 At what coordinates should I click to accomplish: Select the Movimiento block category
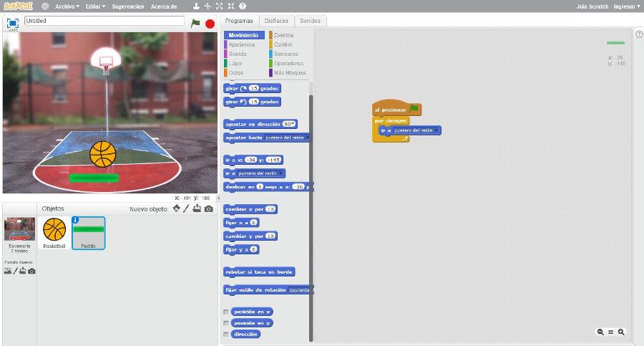[x=244, y=35]
